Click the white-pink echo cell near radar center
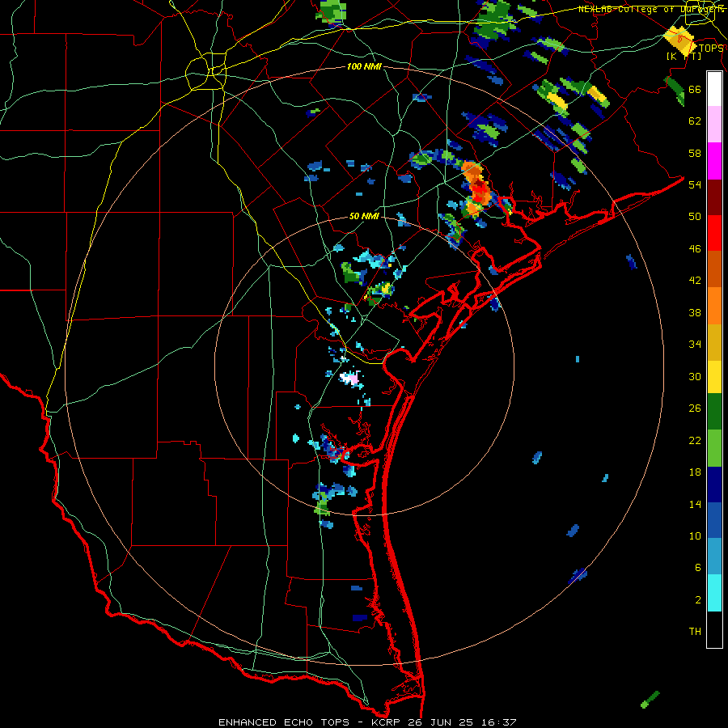Image resolution: width=728 pixels, height=728 pixels. pyautogui.click(x=350, y=378)
